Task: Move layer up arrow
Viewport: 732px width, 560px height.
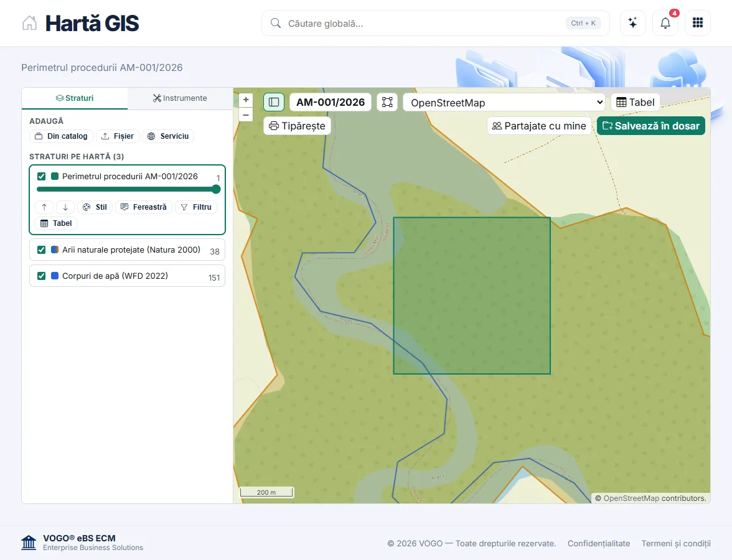Action: coord(44,207)
